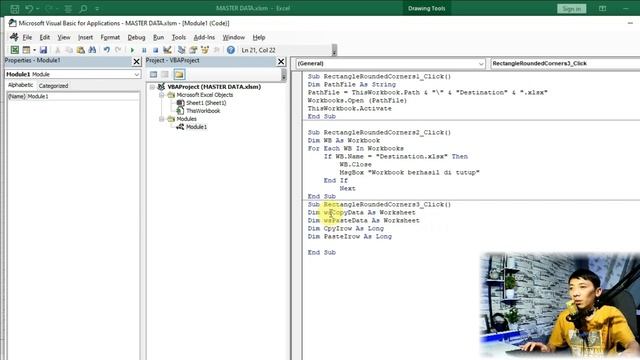Click the View Object icon in Project panel
Image resolution: width=640 pixels, height=360 pixels.
(165, 74)
